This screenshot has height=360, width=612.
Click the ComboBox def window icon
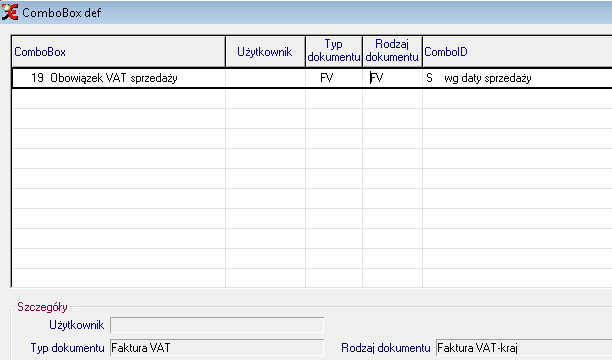tap(10, 12)
